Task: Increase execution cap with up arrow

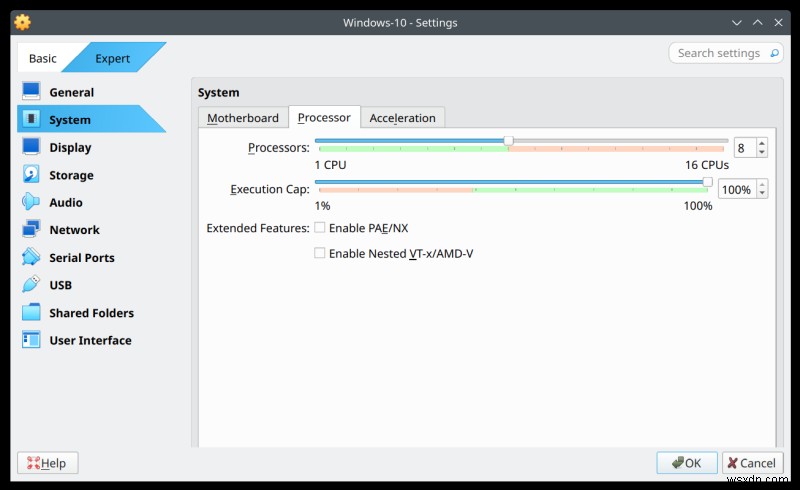Action: pos(762,185)
